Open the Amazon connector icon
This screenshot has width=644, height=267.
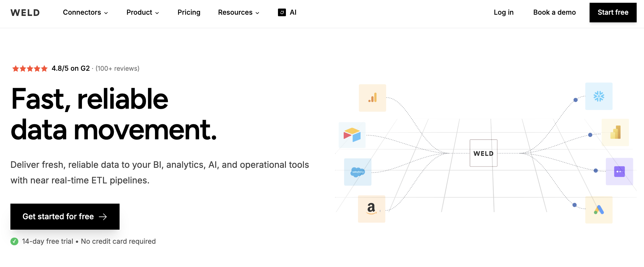371,209
